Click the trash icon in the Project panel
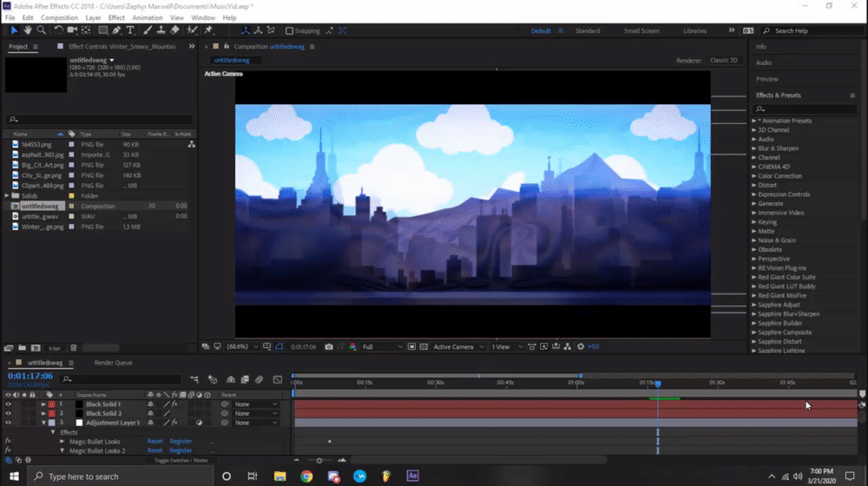 (x=73, y=348)
